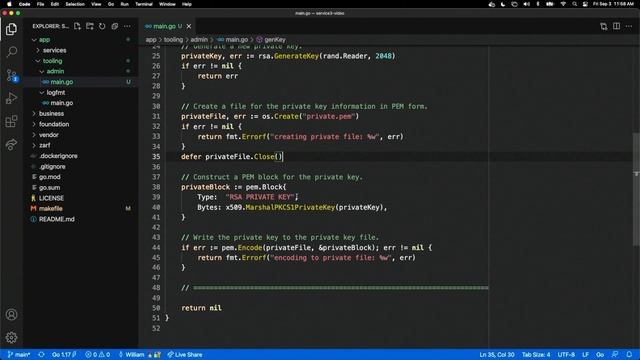Open Source Control view with badge
The width and height of the screenshot is (640, 360).
[11, 75]
